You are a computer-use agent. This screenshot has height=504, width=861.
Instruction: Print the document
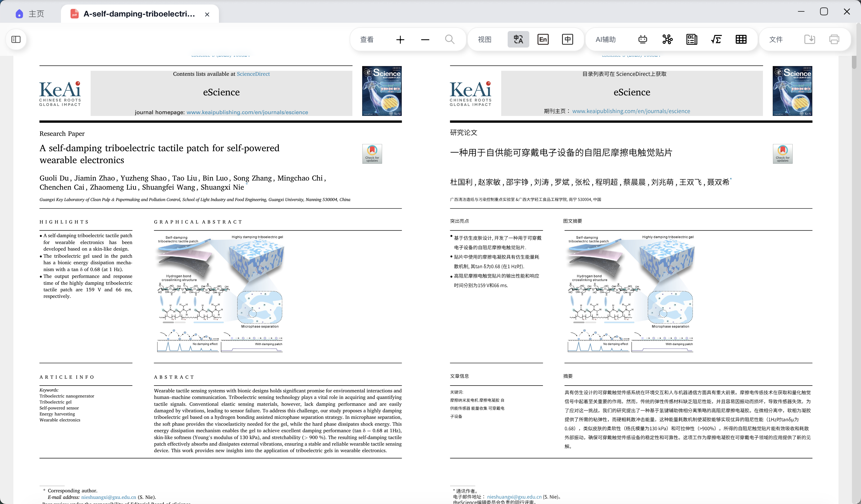(x=834, y=40)
